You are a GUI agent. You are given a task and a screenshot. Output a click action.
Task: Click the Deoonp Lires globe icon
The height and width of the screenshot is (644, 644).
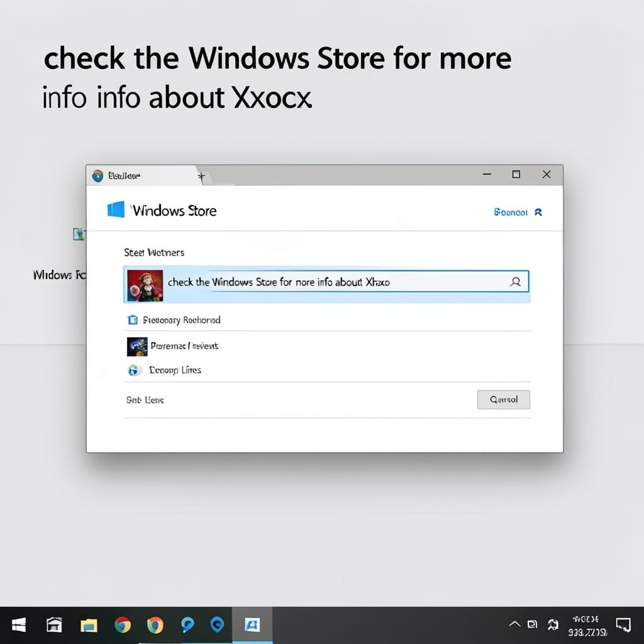point(133,370)
